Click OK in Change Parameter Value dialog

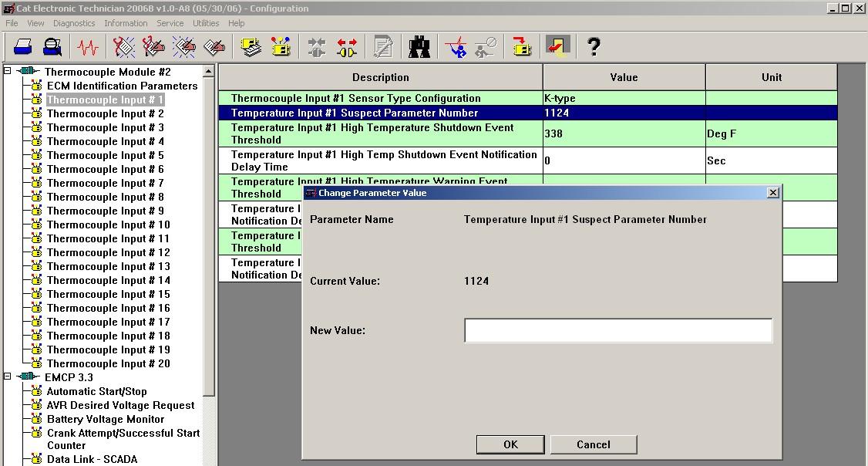click(510, 444)
